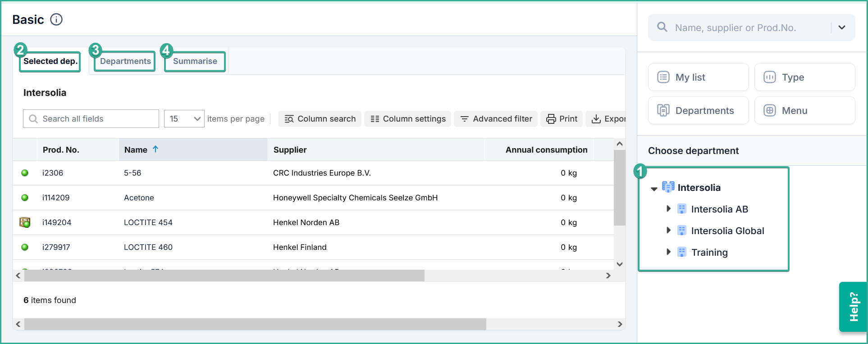Select the Intersolia root department
This screenshot has width=868, height=344.
click(699, 188)
